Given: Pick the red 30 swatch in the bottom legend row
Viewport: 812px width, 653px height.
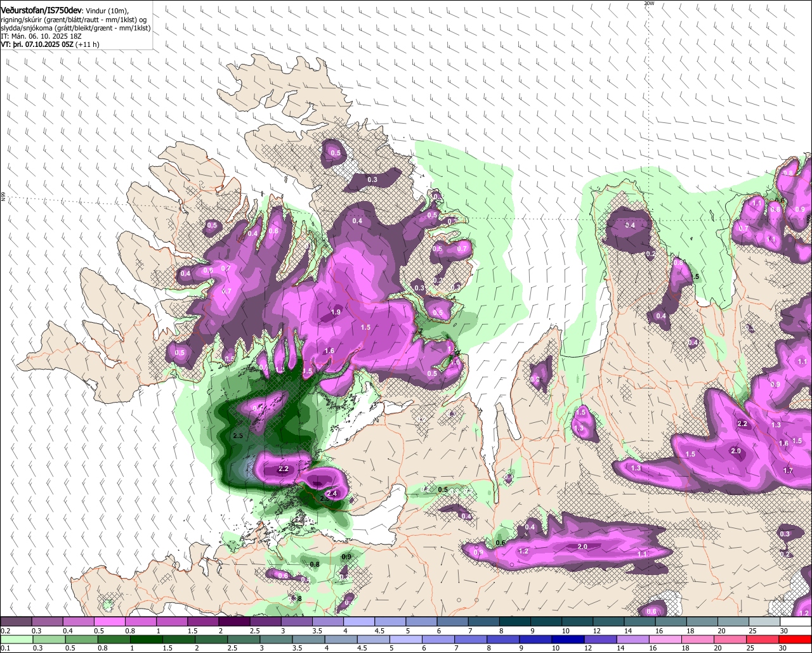Looking at the screenshot, I should [x=796, y=640].
